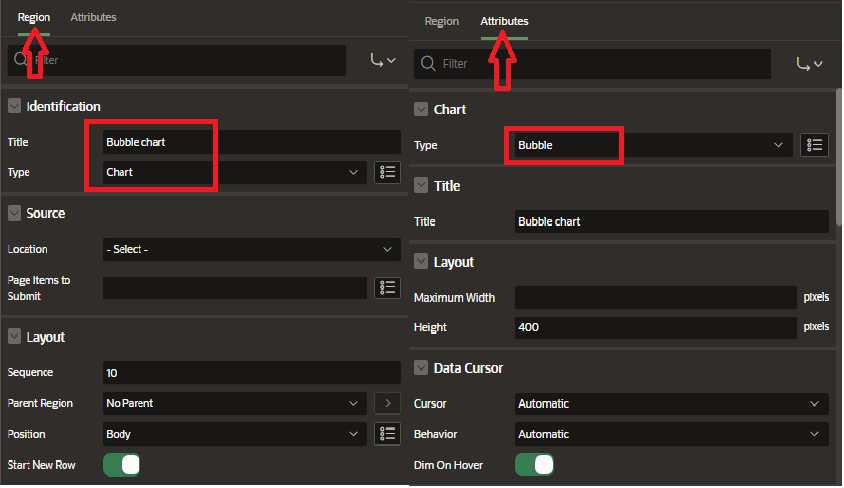
Task: Click the Sequence field showing 10
Action: click(x=251, y=372)
